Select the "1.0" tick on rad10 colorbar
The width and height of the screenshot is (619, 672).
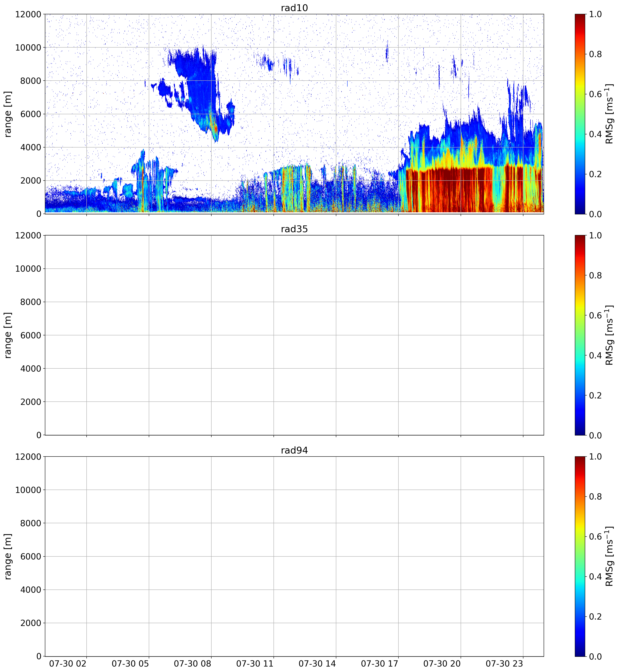coord(596,14)
